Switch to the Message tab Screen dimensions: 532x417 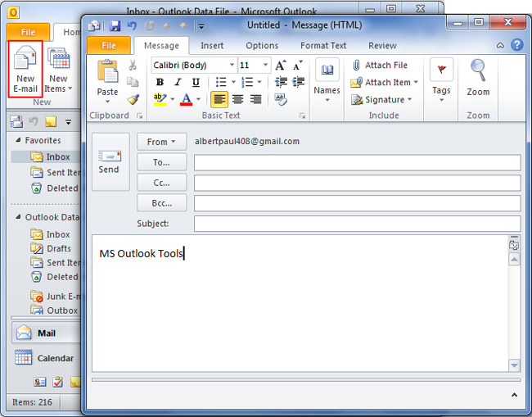tap(161, 46)
